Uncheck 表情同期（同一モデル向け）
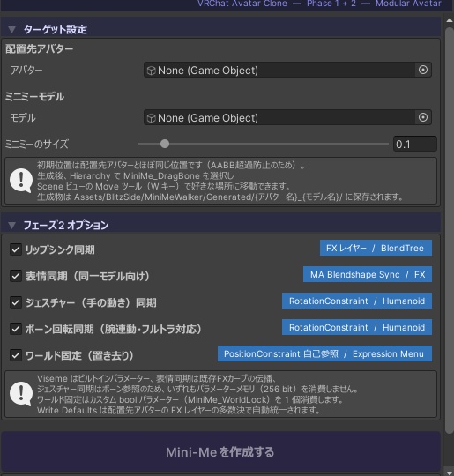Screen dimensions: 454x476 (x=16, y=276)
